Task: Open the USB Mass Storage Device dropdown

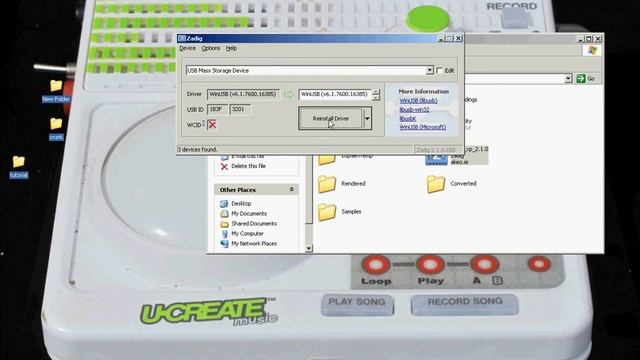Action: [x=429, y=71]
